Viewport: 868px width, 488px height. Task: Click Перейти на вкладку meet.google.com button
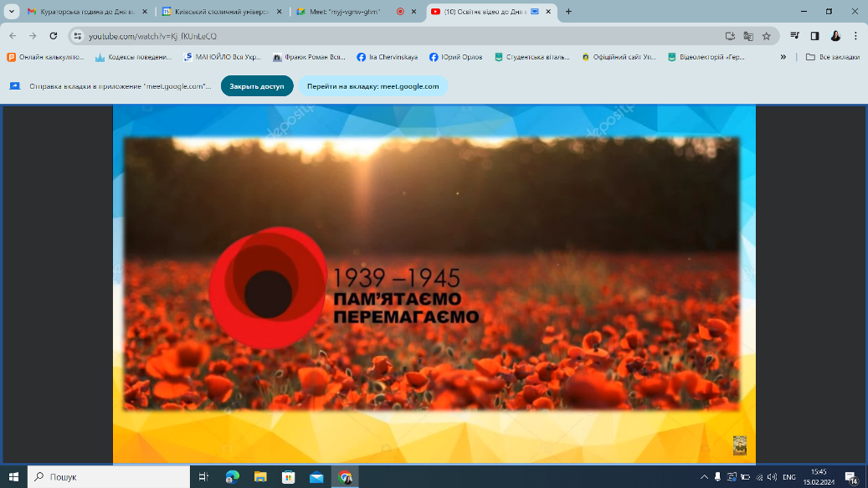click(372, 85)
